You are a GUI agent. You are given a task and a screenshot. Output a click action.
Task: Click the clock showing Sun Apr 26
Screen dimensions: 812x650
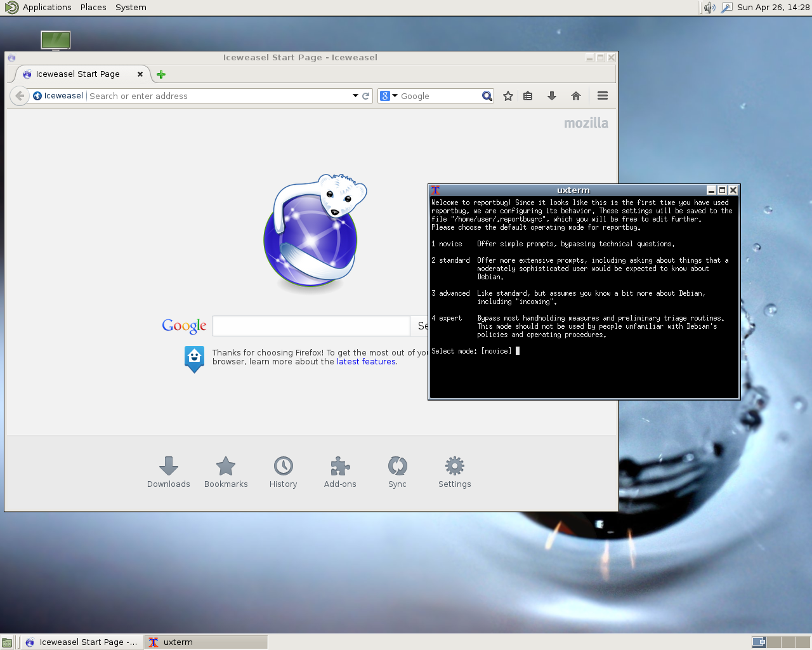click(x=773, y=7)
